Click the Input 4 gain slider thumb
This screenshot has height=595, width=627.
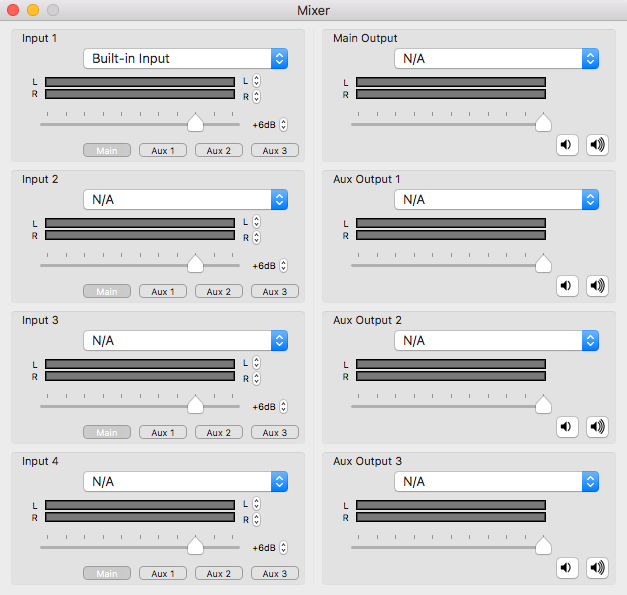196,545
